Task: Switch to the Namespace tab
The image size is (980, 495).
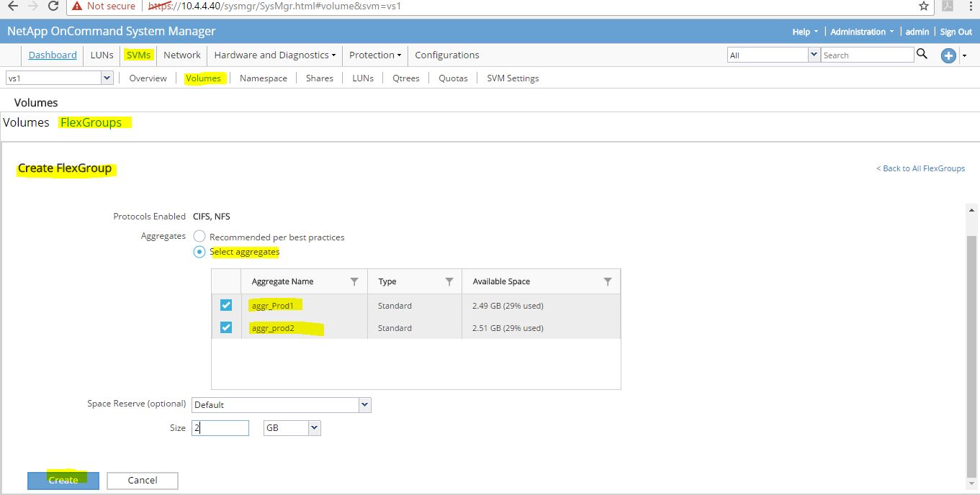Action: pos(262,78)
